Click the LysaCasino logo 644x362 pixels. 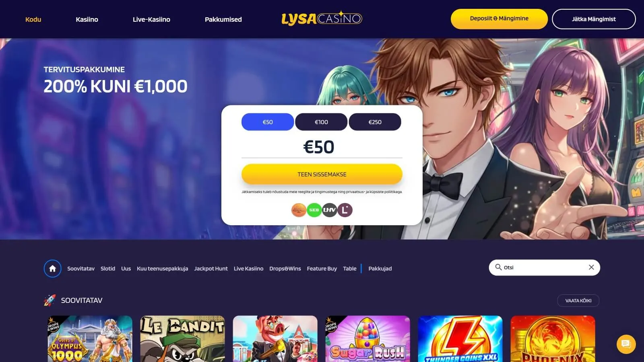(322, 19)
